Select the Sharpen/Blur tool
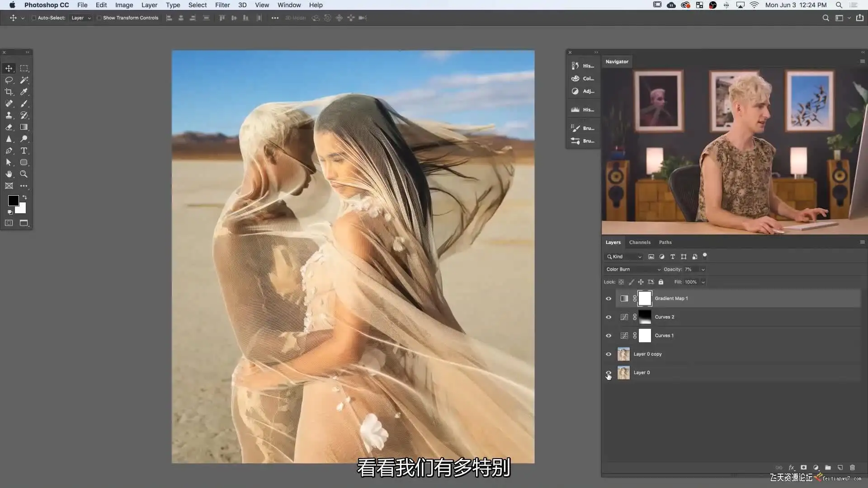The height and width of the screenshot is (488, 868). (9, 139)
